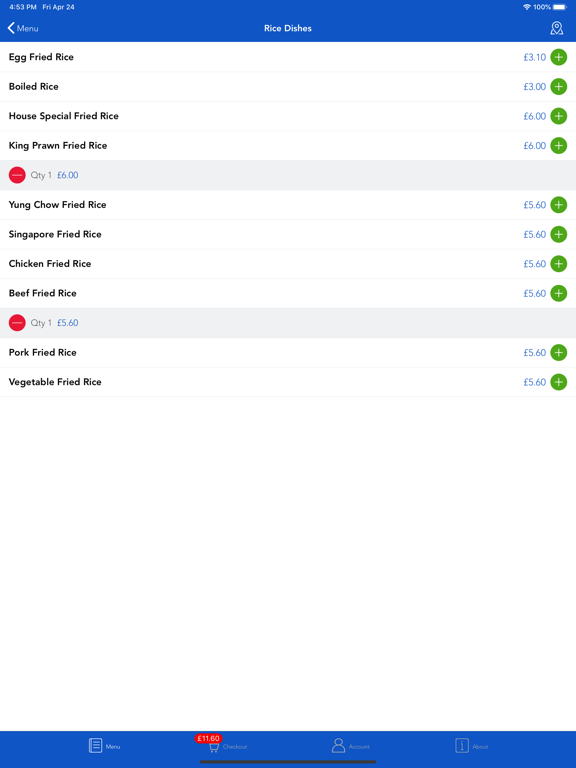Remove King Prawn Fried Rice with minus icon

17,175
